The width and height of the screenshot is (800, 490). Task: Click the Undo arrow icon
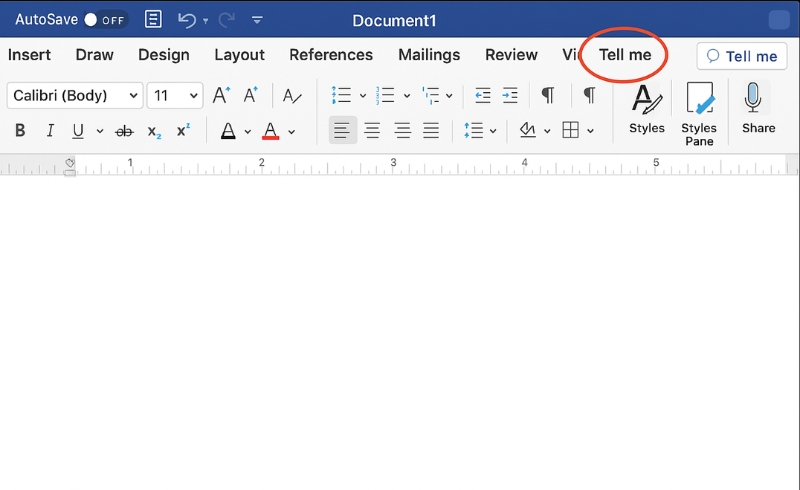click(187, 20)
